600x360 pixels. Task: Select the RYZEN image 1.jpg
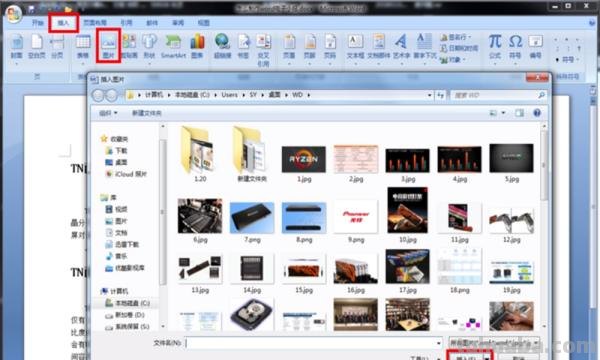coord(304,163)
